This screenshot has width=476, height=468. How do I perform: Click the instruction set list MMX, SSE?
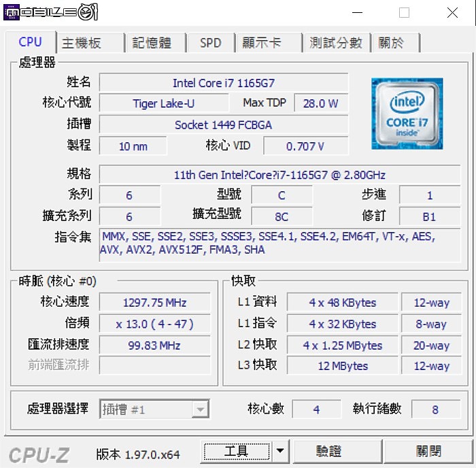pyautogui.click(x=279, y=245)
